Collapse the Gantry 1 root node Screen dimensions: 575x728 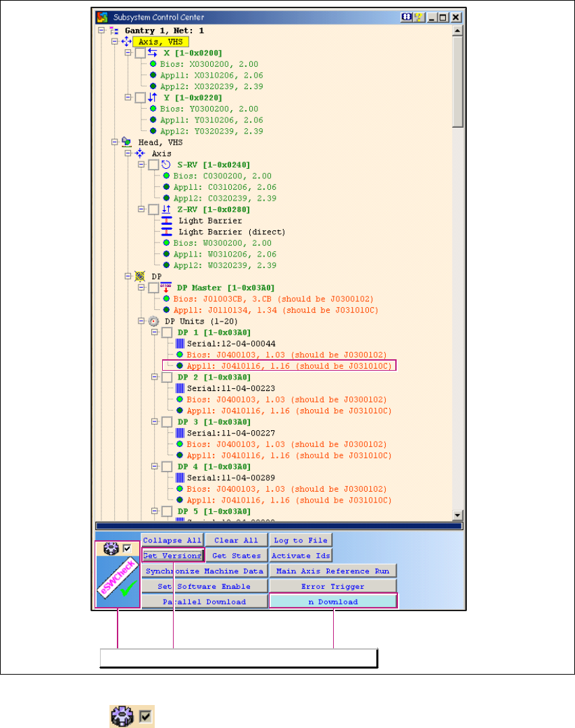101,30
